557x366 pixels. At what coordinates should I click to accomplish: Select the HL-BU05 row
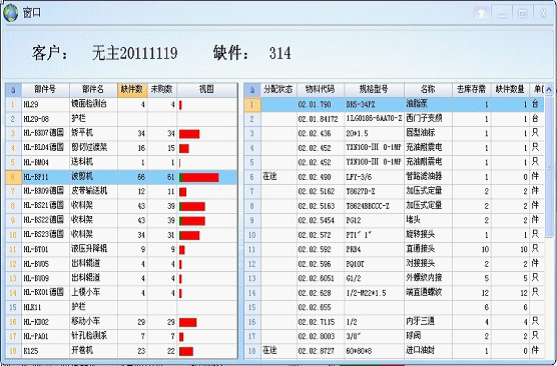(121, 264)
